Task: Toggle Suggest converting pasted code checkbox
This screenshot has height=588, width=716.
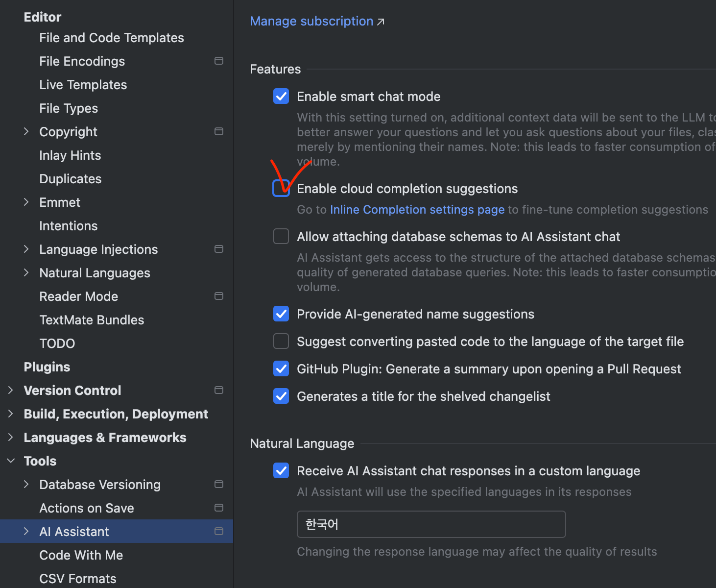Action: click(x=281, y=341)
